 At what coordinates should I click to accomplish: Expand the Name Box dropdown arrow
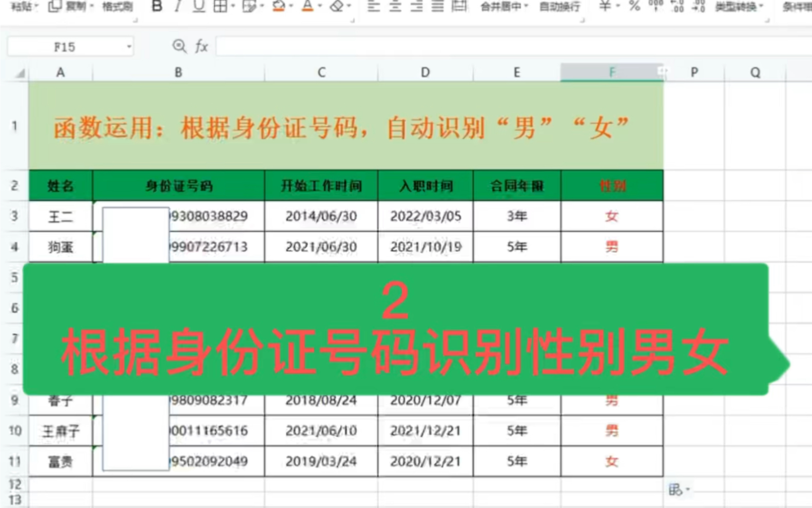pos(129,47)
